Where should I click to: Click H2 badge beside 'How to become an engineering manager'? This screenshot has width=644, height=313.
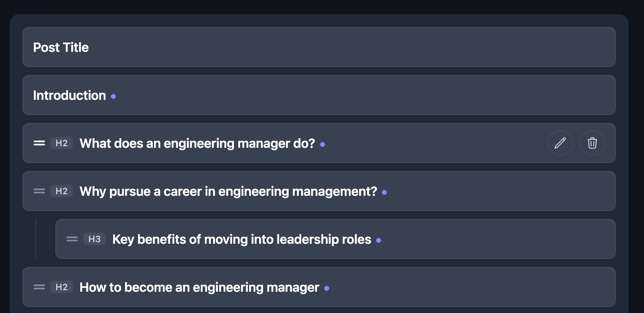pos(62,287)
